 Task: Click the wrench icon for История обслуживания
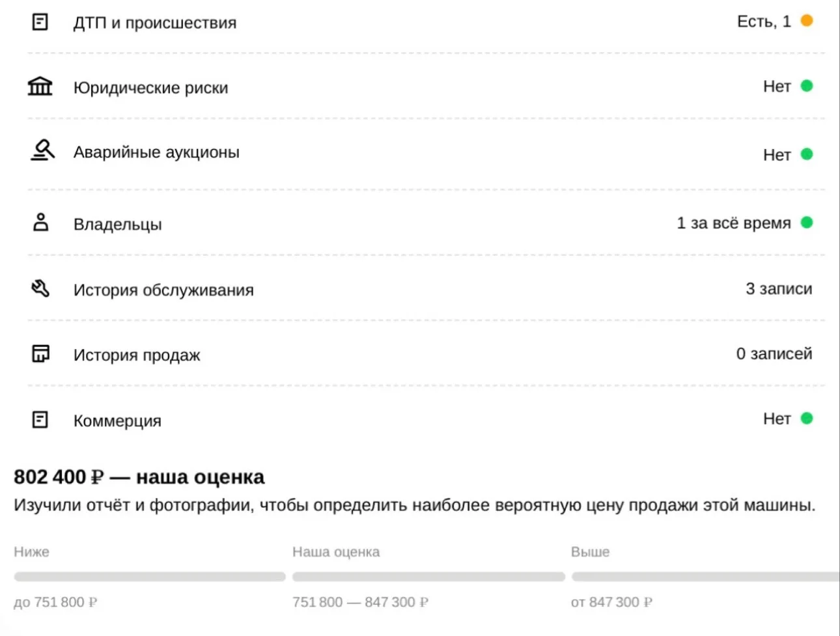40,288
